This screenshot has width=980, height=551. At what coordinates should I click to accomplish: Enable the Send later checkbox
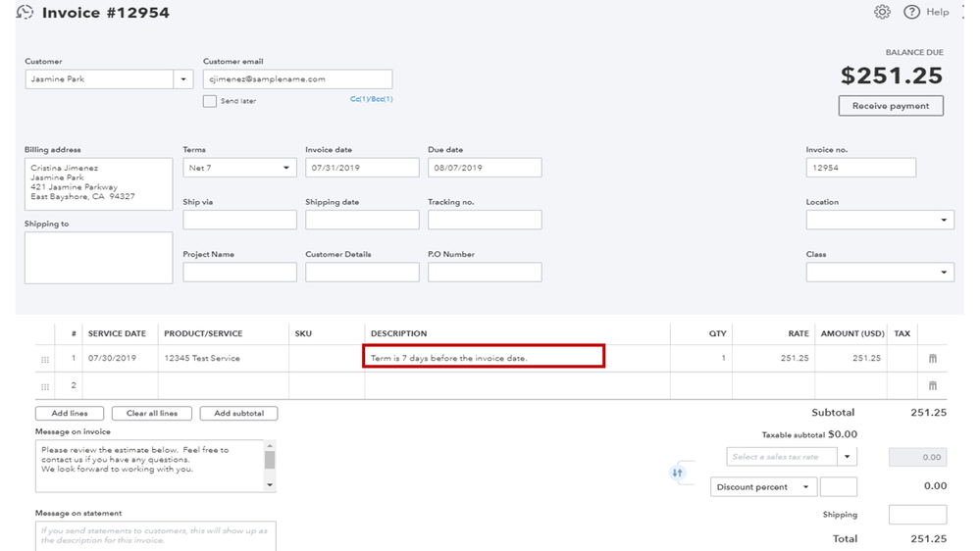(210, 101)
